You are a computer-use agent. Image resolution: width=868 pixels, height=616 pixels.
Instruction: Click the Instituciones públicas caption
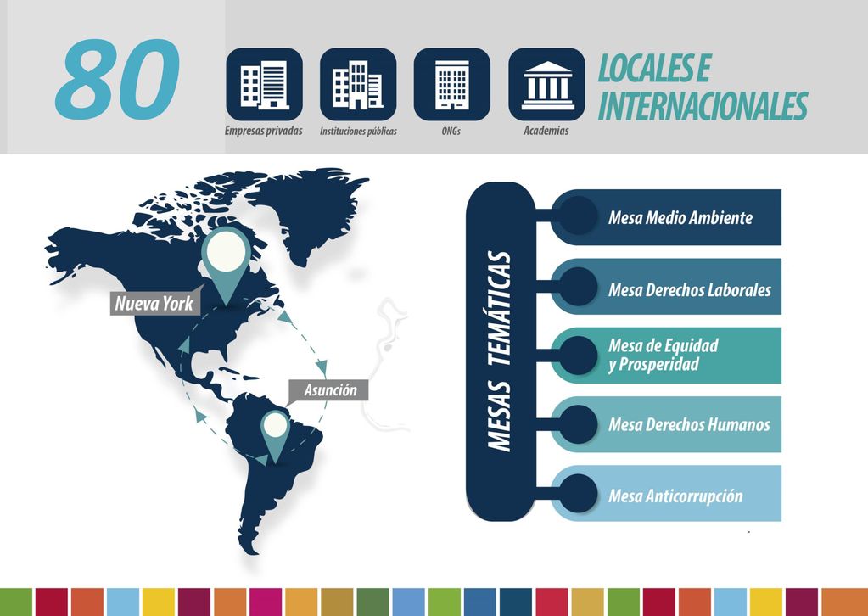click(x=358, y=132)
